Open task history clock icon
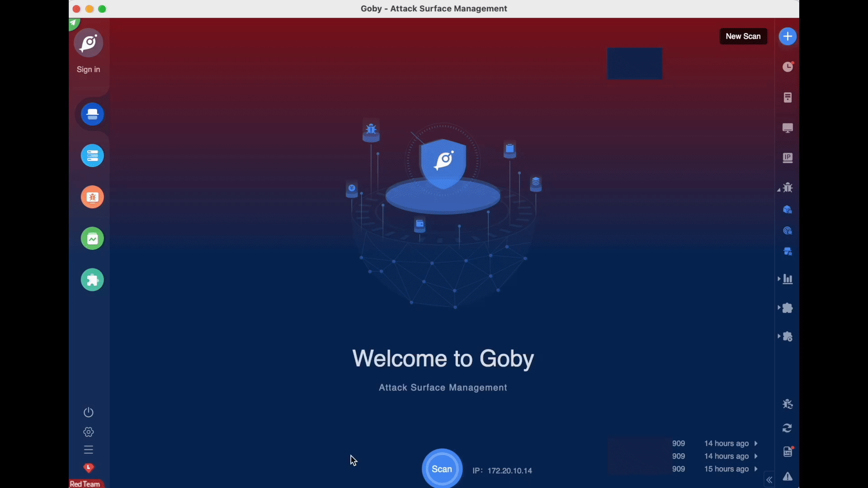 [x=788, y=67]
